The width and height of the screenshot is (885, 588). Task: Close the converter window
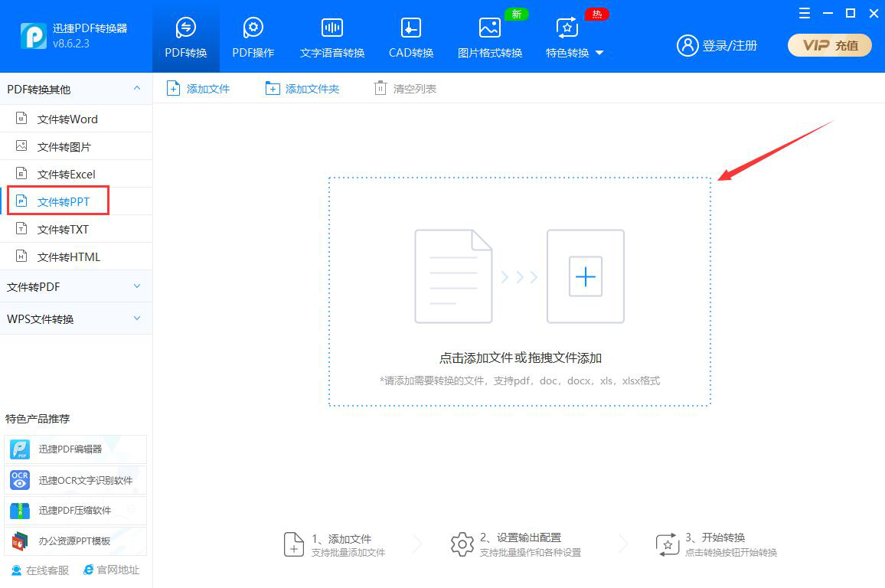[x=874, y=13]
